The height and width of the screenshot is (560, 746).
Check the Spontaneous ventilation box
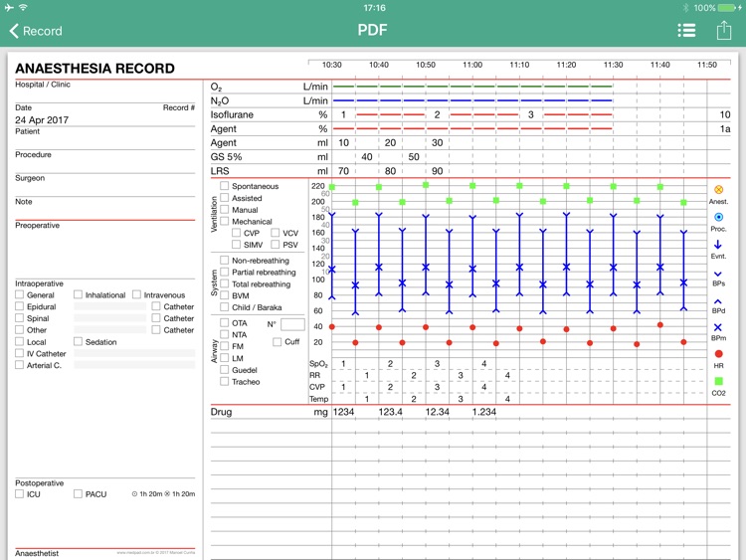point(224,186)
